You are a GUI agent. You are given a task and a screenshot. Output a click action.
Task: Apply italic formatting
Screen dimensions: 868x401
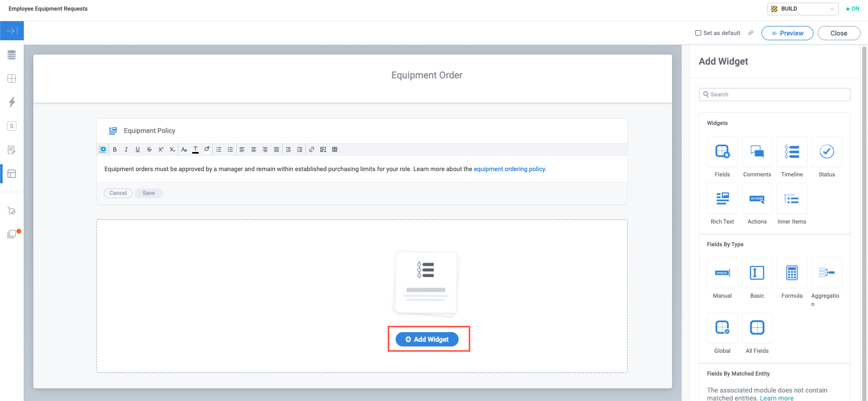coord(126,149)
